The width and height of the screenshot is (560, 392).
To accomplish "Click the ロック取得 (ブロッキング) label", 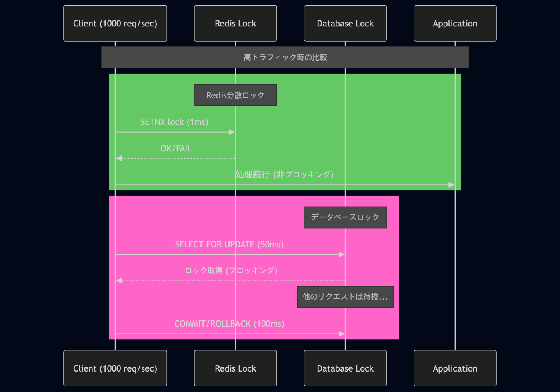I will click(x=231, y=271).
